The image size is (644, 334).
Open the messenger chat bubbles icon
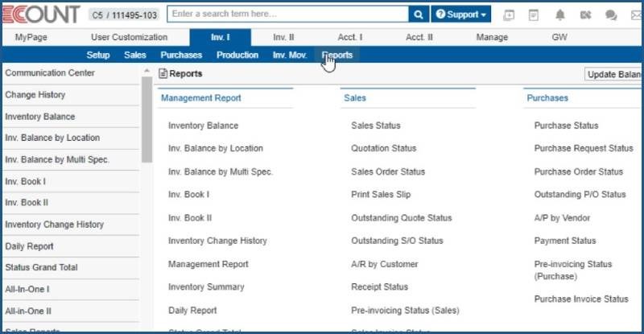611,15
